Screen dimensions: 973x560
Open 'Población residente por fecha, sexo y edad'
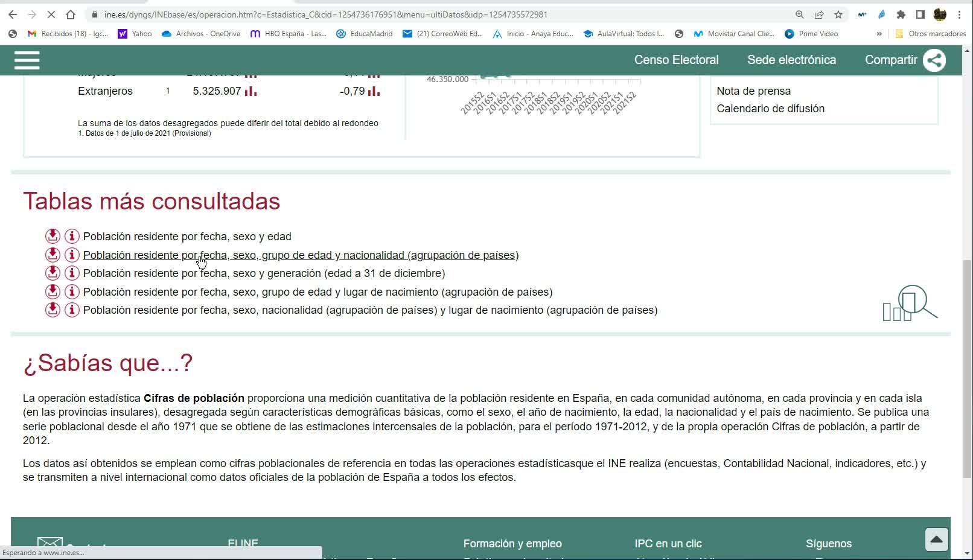[x=187, y=237]
